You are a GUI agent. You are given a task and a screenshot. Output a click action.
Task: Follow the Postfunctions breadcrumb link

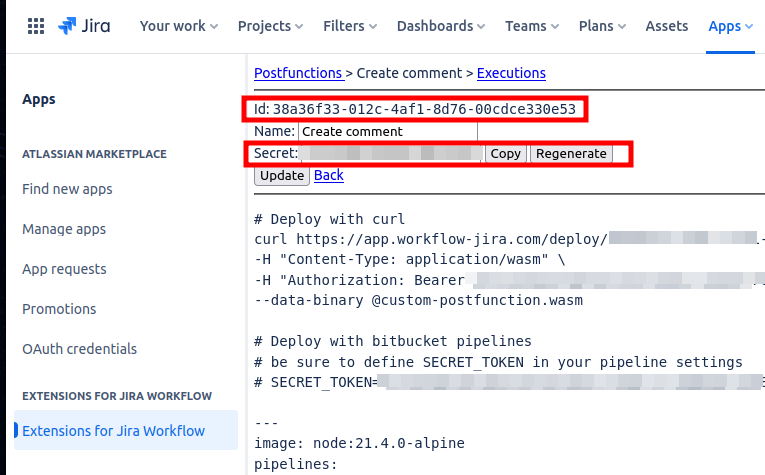[298, 73]
